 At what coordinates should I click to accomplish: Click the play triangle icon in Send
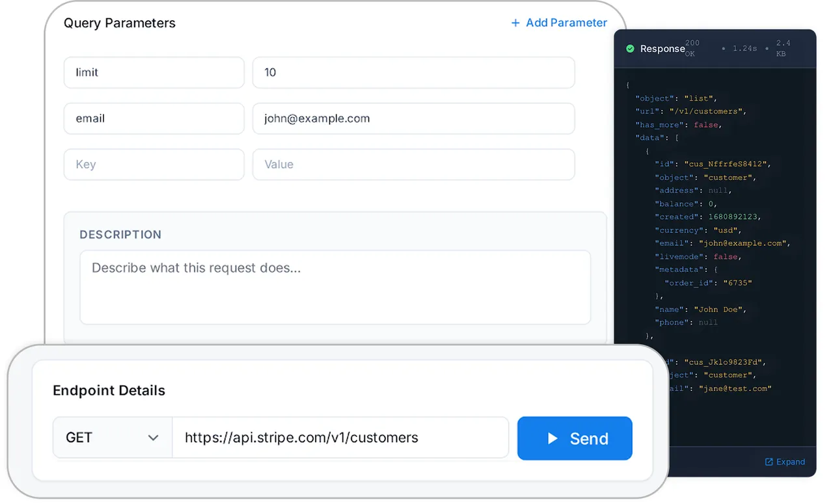click(553, 438)
